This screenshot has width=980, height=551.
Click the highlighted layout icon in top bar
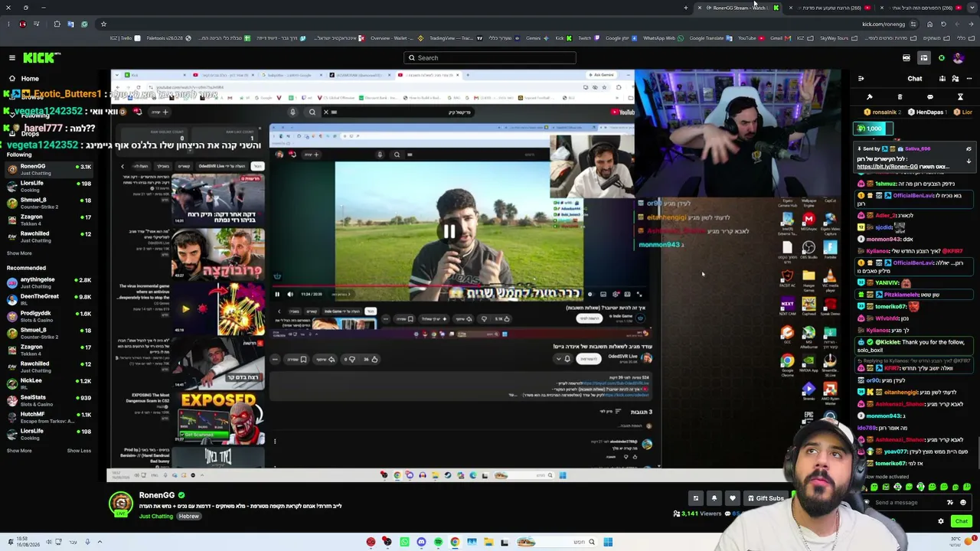coord(924,58)
